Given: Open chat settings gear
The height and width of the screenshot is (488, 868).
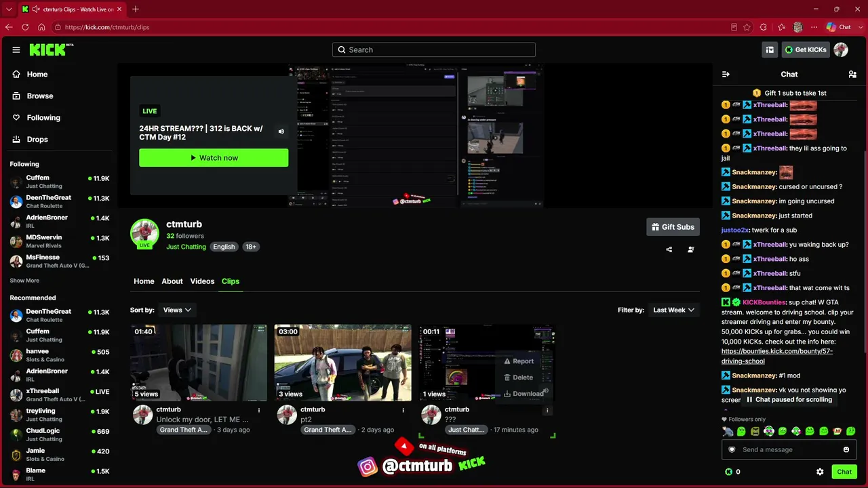Looking at the screenshot, I should click(x=820, y=472).
